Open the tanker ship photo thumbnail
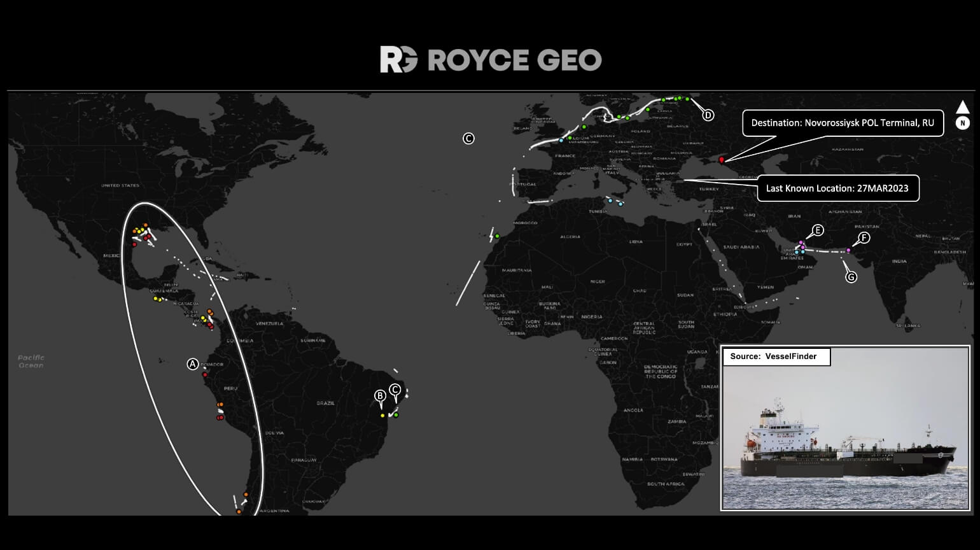Image resolution: width=980 pixels, height=550 pixels. coord(845,428)
